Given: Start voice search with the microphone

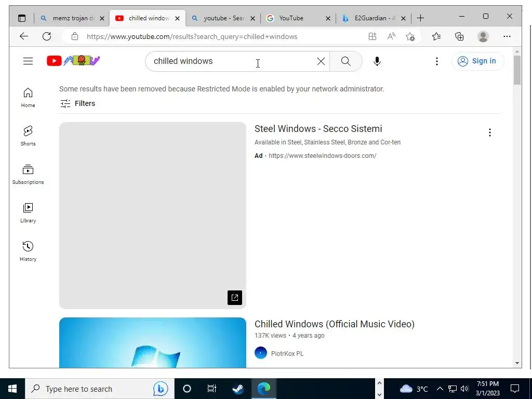Looking at the screenshot, I should pyautogui.click(x=377, y=61).
